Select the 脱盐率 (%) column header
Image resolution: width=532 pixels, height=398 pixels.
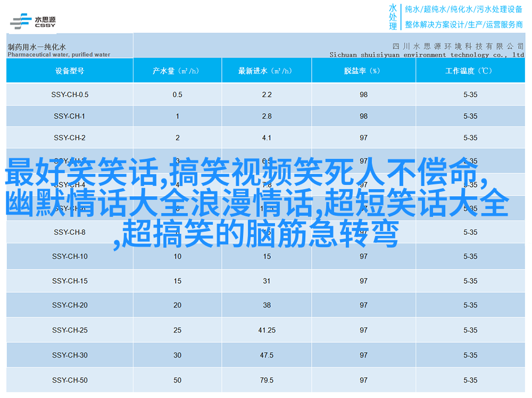(363, 71)
